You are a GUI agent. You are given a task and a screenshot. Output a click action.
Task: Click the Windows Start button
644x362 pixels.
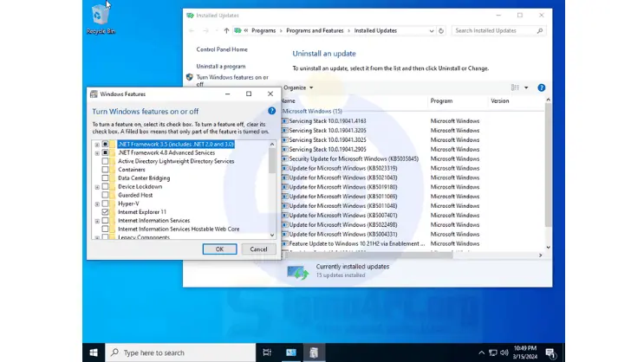94,352
